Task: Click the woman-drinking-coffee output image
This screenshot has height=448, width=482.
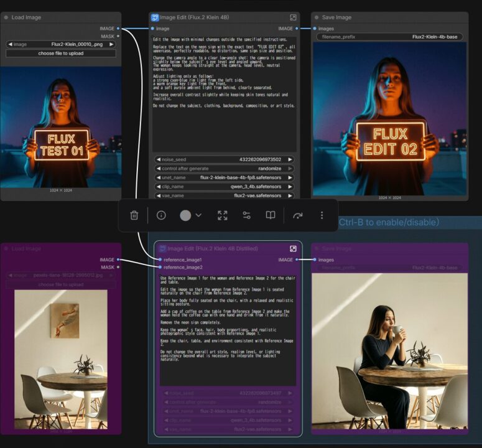Action: pos(389,351)
